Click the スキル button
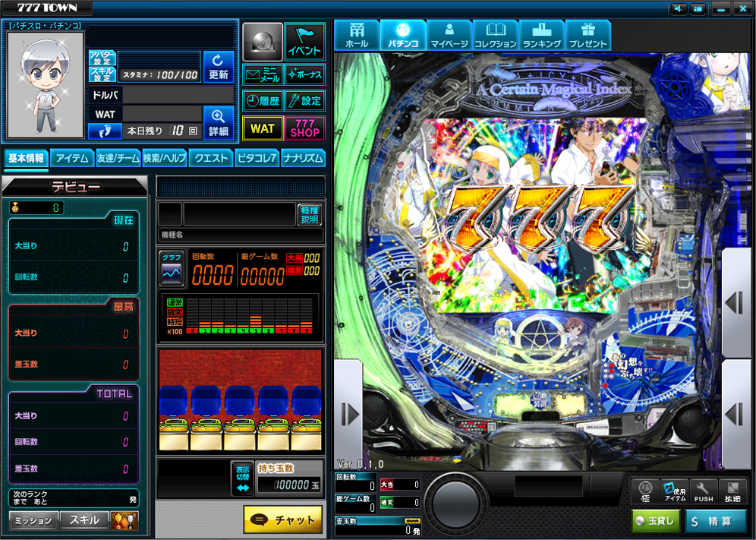This screenshot has width=756, height=540. pos(84,520)
